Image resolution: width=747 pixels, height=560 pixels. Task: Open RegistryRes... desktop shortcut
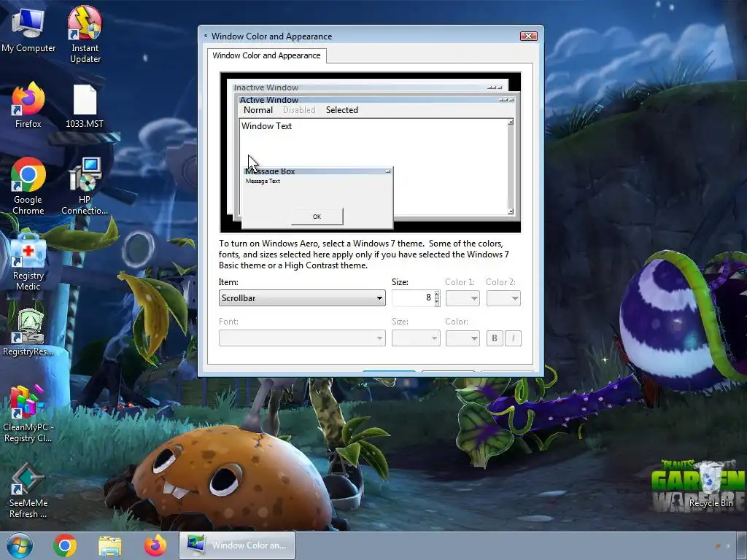[x=28, y=332]
